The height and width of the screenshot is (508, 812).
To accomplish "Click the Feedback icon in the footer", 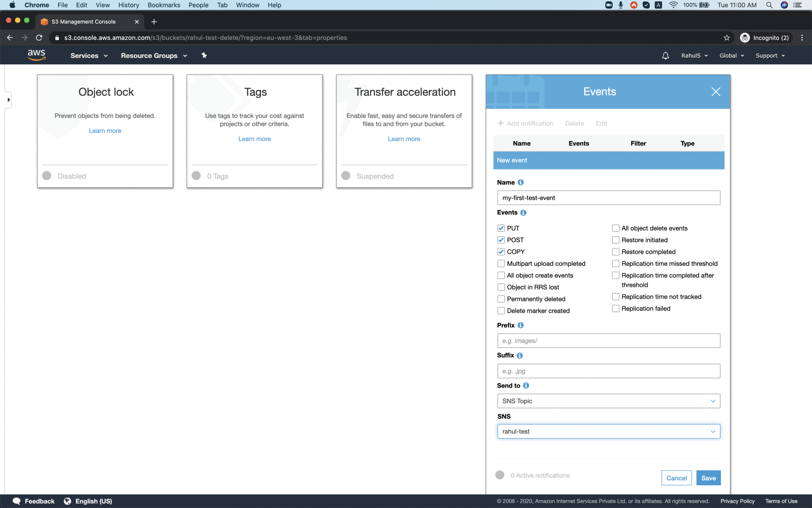I will [x=16, y=501].
